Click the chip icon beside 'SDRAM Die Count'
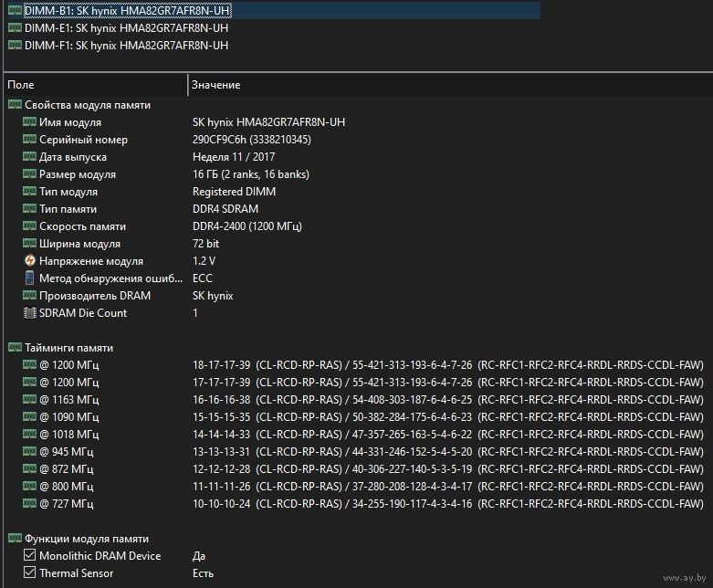This screenshot has height=588, width=713. (29, 313)
